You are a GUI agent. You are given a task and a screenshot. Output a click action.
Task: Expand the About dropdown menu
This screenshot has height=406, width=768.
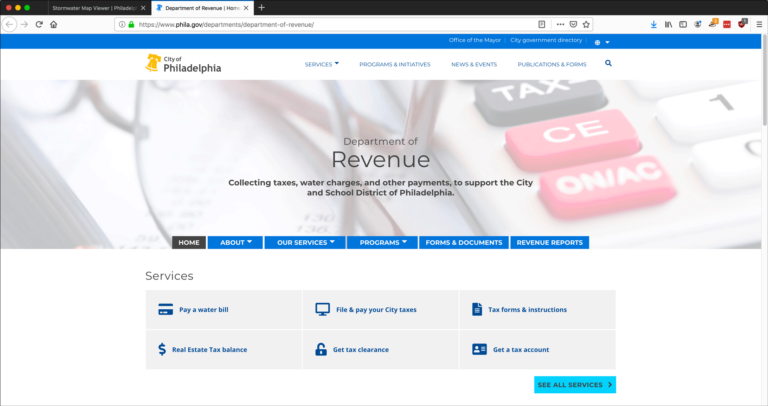236,242
